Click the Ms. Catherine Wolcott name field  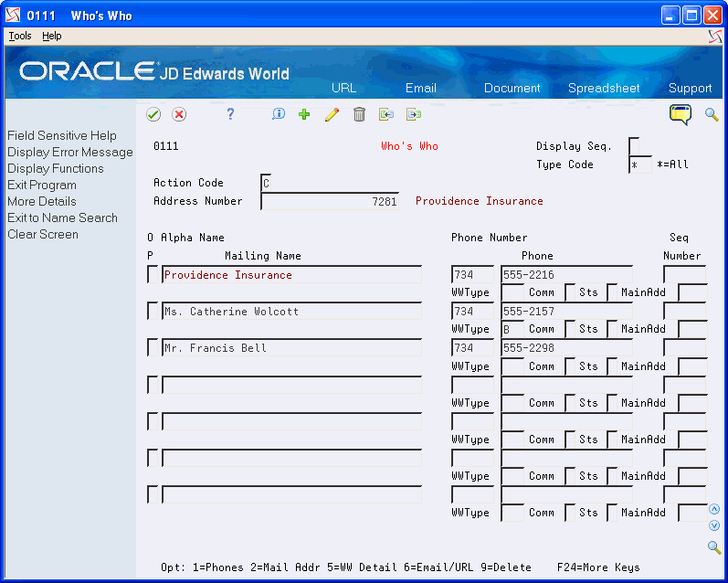pos(291,311)
